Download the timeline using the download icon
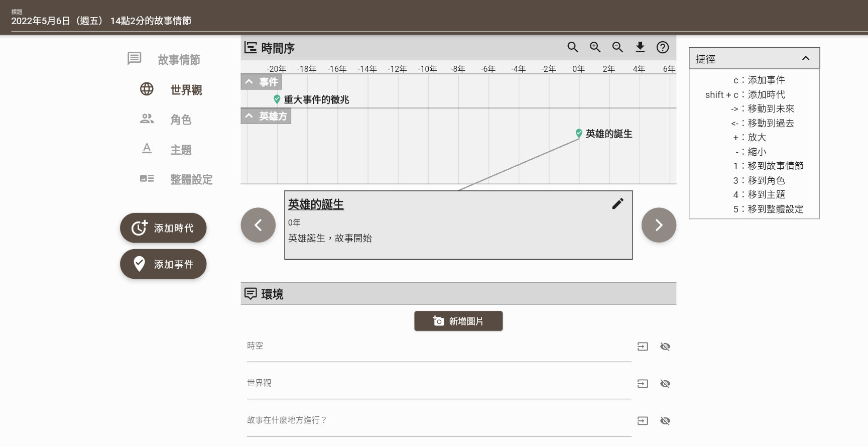Image resolution: width=868 pixels, height=447 pixels. click(x=640, y=47)
